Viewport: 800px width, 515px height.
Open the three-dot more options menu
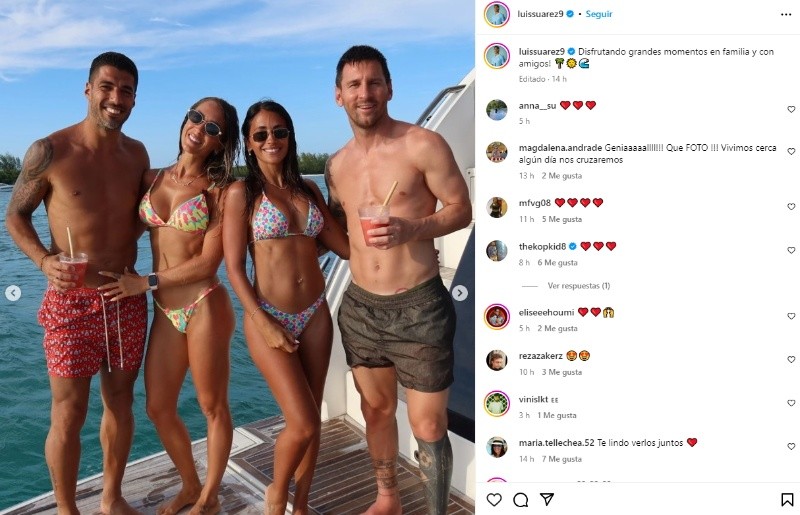786,14
